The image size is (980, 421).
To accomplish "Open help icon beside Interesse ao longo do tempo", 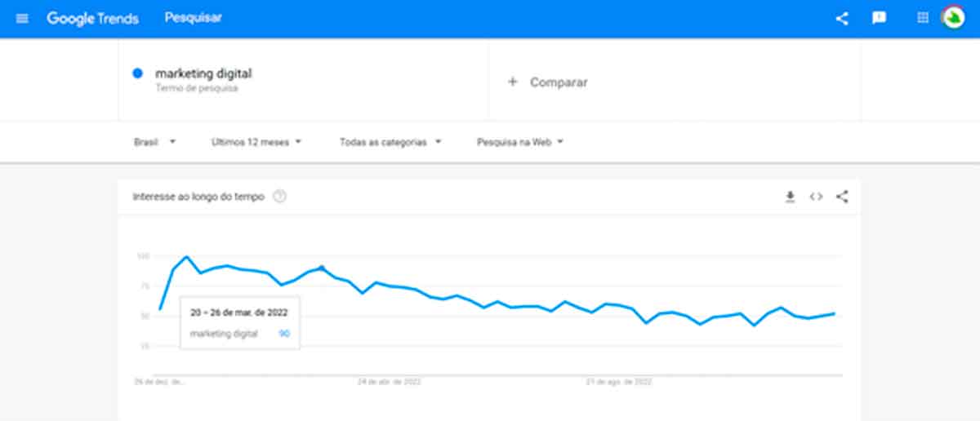I will click(x=279, y=197).
